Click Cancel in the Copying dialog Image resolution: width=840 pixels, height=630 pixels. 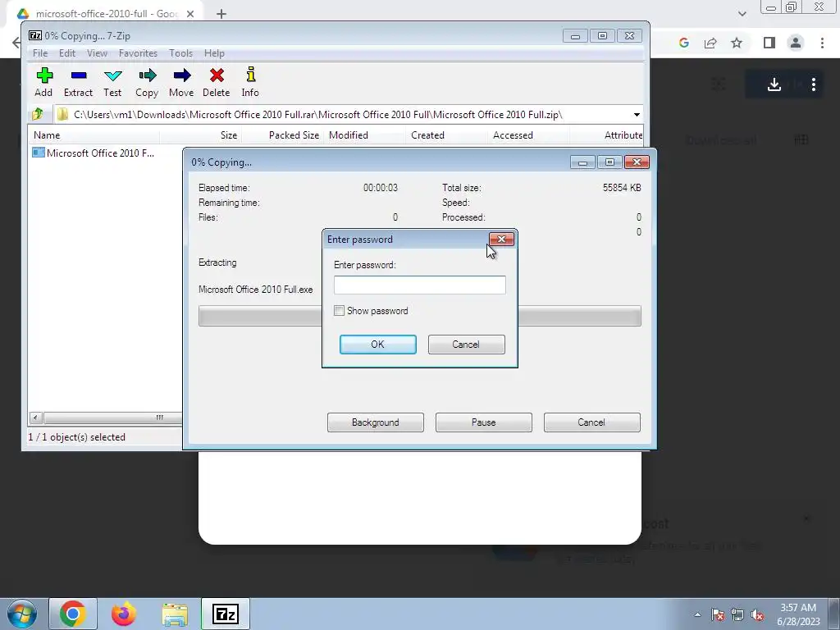(x=592, y=422)
